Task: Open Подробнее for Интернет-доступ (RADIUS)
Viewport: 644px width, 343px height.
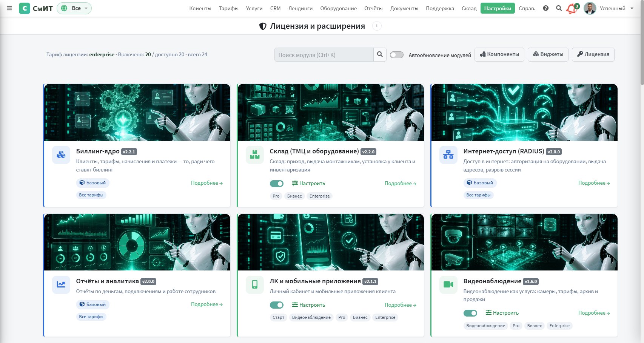Action: pyautogui.click(x=594, y=183)
